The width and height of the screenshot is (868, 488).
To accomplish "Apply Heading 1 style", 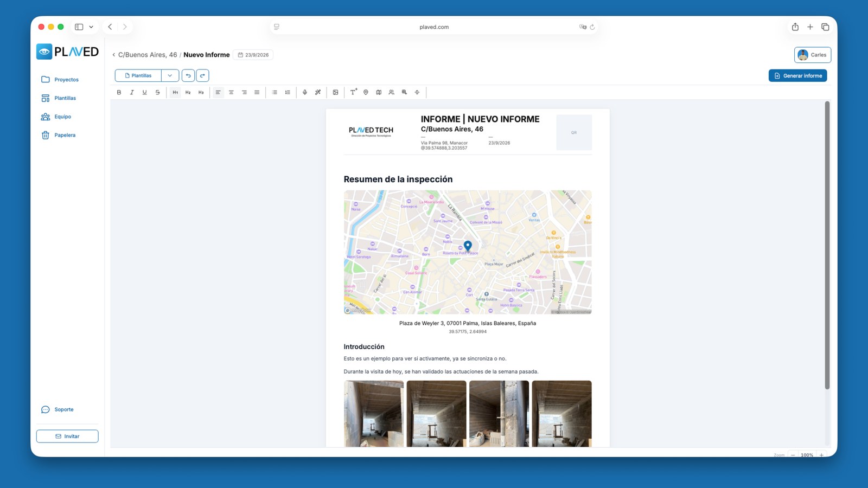I will pyautogui.click(x=175, y=92).
